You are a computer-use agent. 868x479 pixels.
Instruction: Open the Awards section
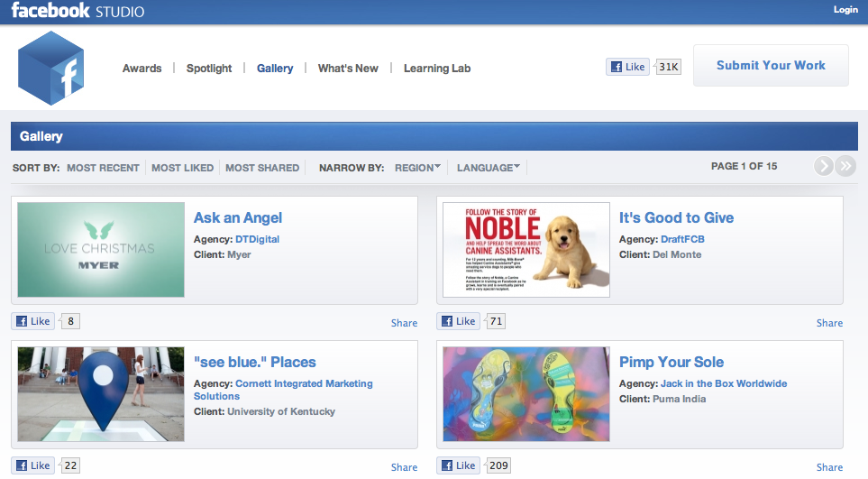click(142, 69)
